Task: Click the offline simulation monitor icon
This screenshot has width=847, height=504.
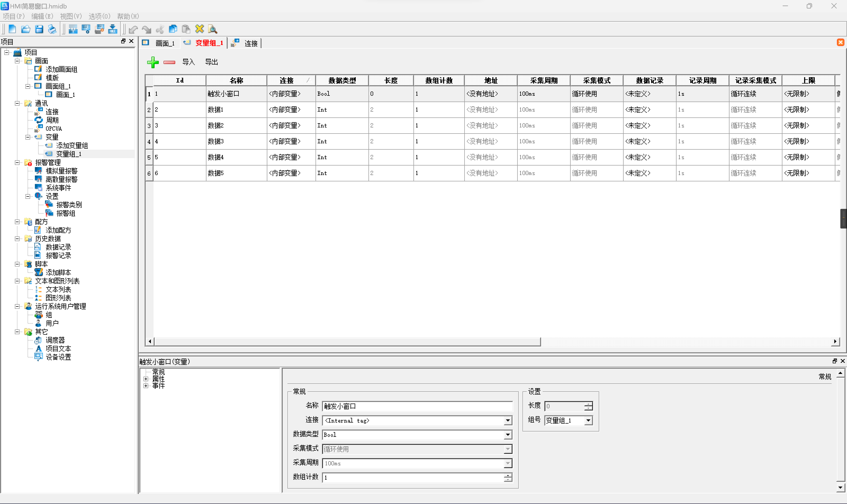Action: click(86, 29)
